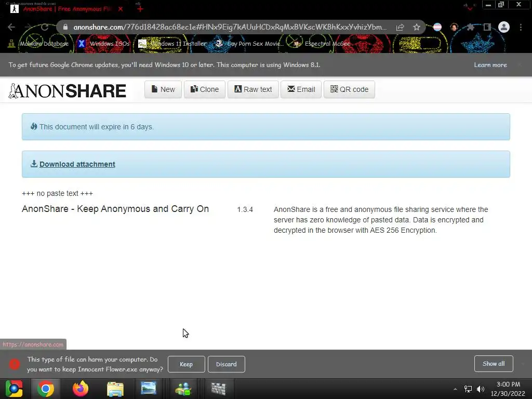Keep the Innocent Flower.exe download
Image resolution: width=532 pixels, height=399 pixels.
click(x=187, y=364)
